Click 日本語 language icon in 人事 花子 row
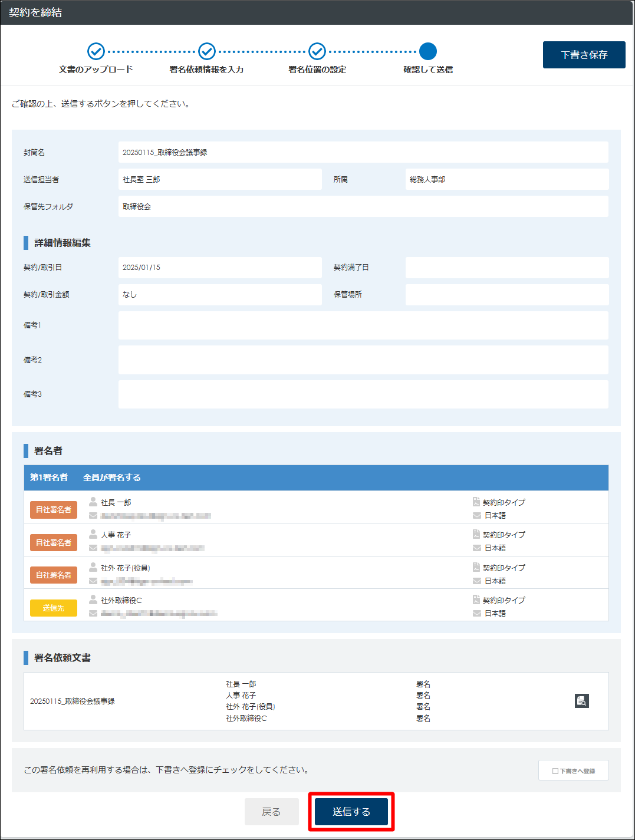This screenshot has width=635, height=840. coord(477,548)
